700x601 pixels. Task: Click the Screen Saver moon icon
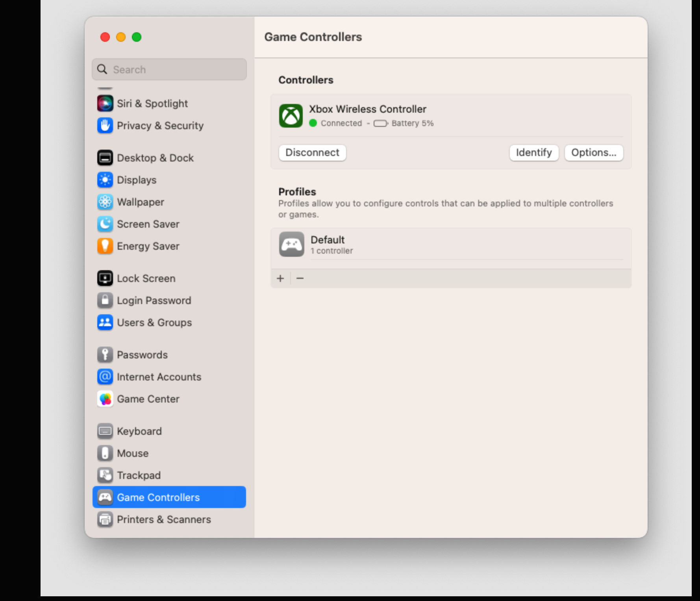click(x=105, y=224)
